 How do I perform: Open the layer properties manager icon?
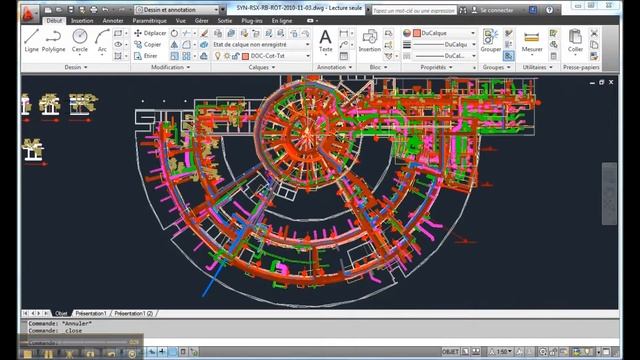coord(218,33)
